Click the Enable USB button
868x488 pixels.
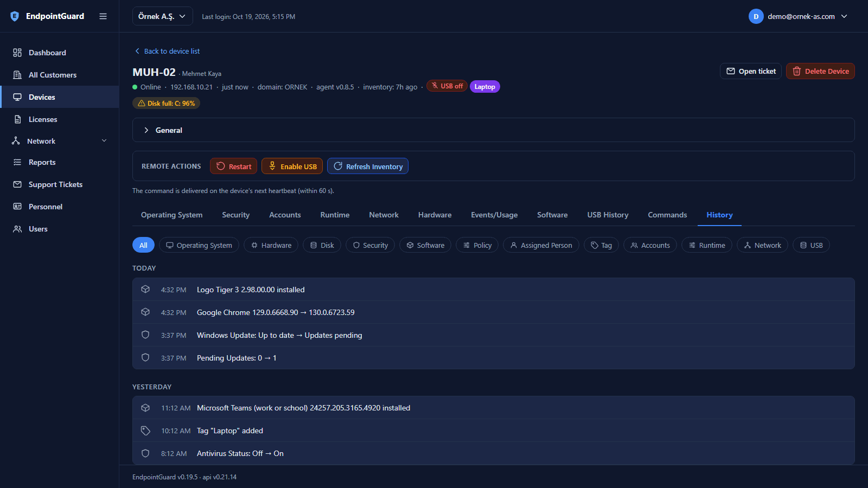292,166
